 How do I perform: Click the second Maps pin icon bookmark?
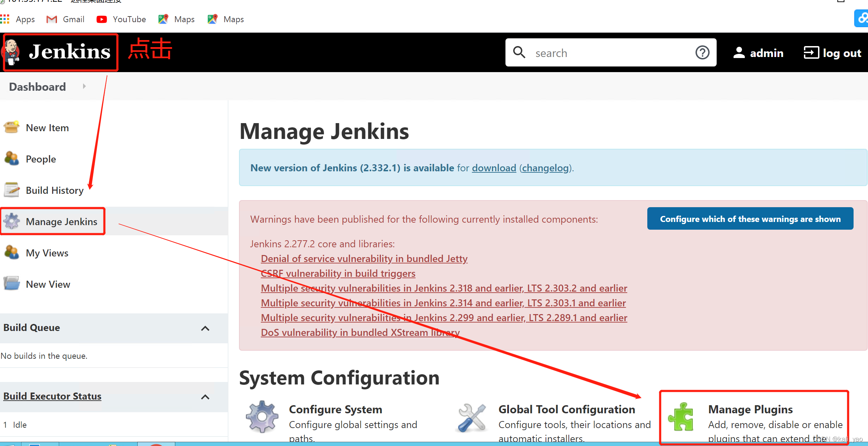(x=213, y=19)
